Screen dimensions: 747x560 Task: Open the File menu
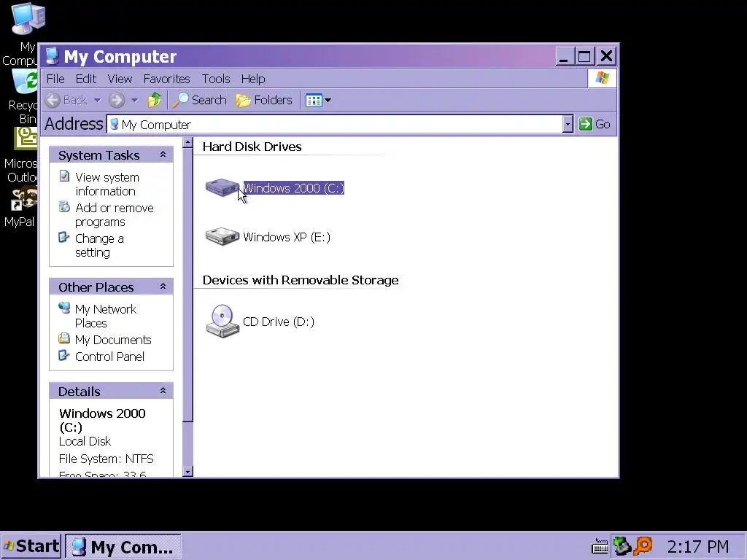click(x=55, y=79)
